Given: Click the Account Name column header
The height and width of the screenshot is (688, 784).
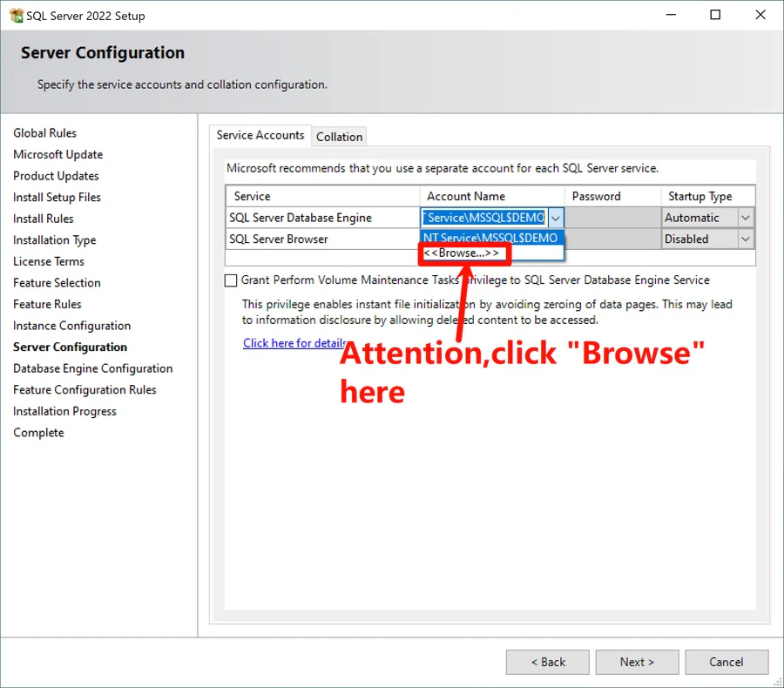Looking at the screenshot, I should [492, 196].
